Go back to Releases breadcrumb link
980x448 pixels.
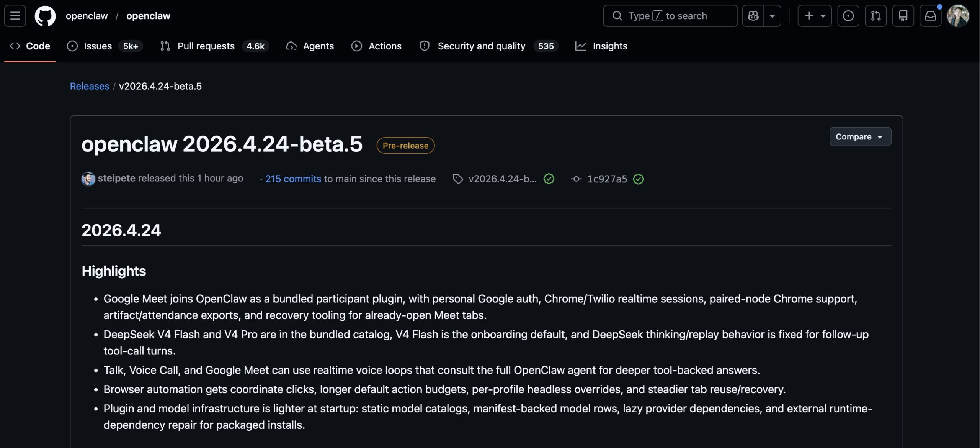(90, 86)
